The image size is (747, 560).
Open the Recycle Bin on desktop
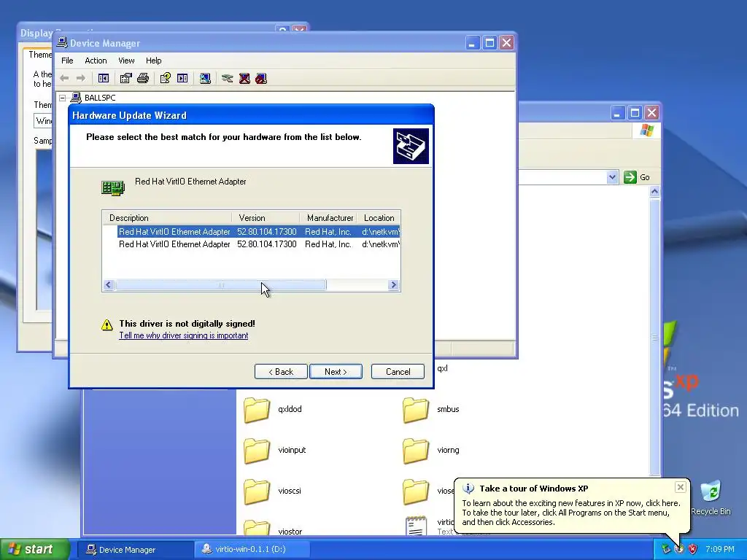(711, 497)
